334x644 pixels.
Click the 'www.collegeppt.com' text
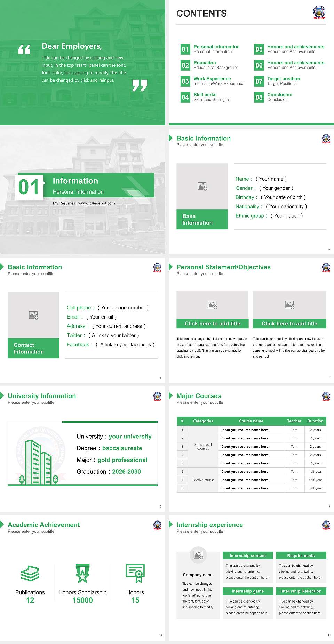[96, 203]
